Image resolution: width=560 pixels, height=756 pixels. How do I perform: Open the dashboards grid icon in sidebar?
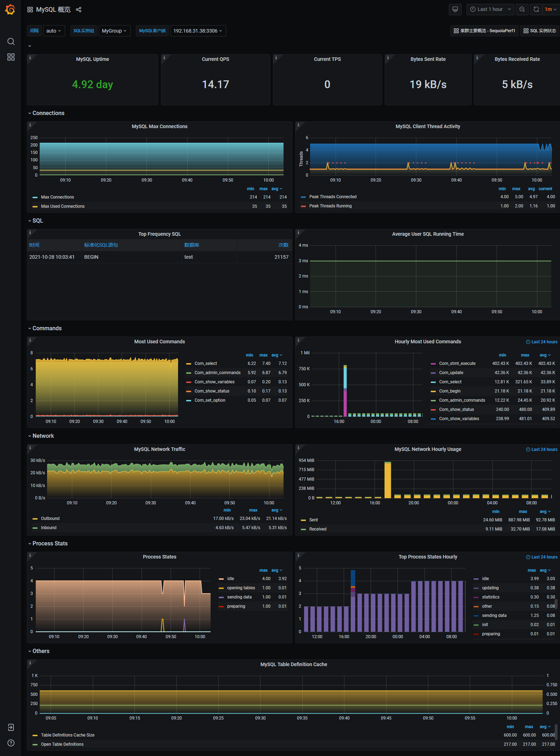coord(11,57)
